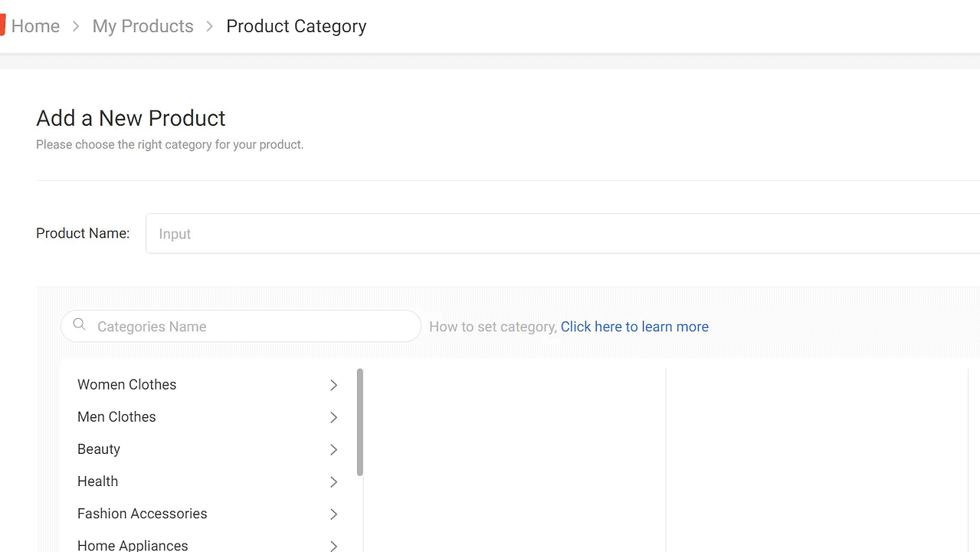Expand the Fashion Accessories category

click(x=333, y=514)
